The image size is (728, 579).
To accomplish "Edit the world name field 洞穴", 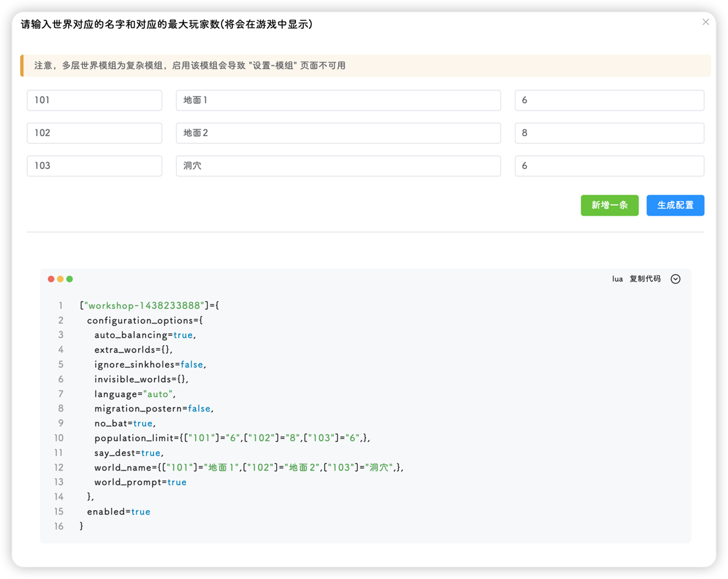I will click(x=338, y=166).
